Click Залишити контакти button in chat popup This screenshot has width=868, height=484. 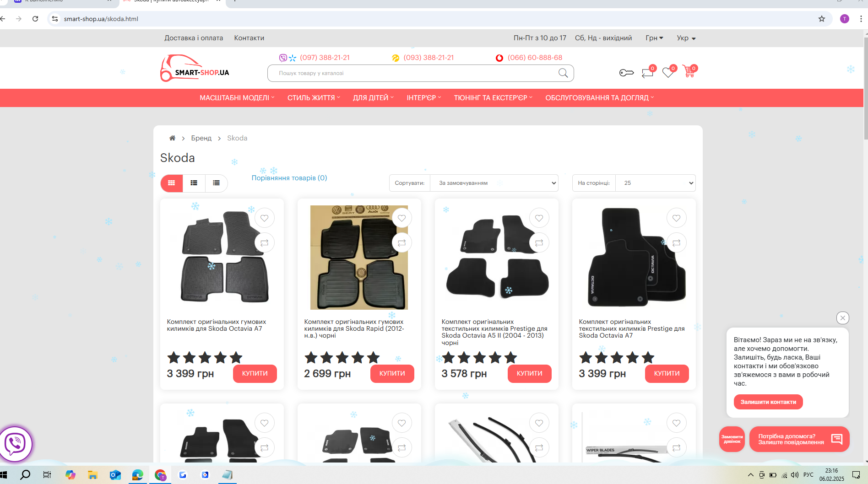pos(768,402)
